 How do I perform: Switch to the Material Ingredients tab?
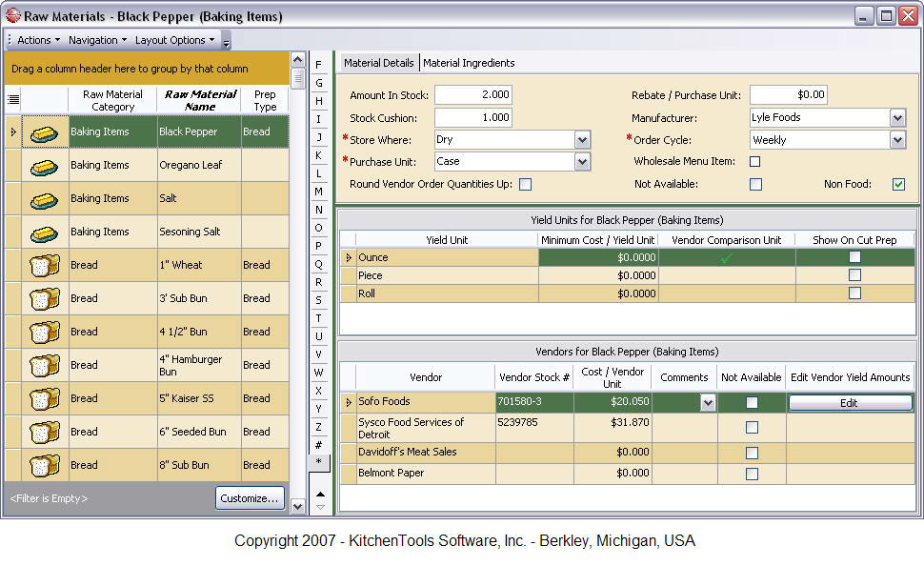point(469,63)
